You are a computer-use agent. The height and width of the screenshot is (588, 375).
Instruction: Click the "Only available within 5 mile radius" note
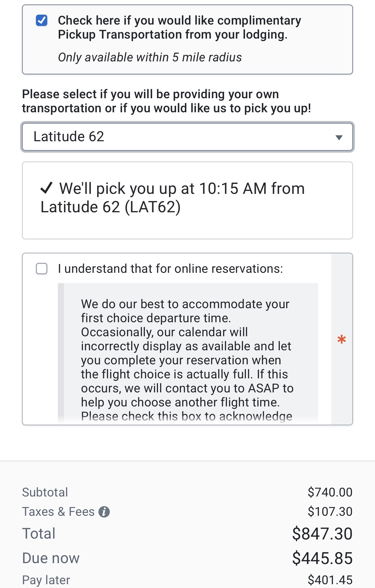pos(150,57)
